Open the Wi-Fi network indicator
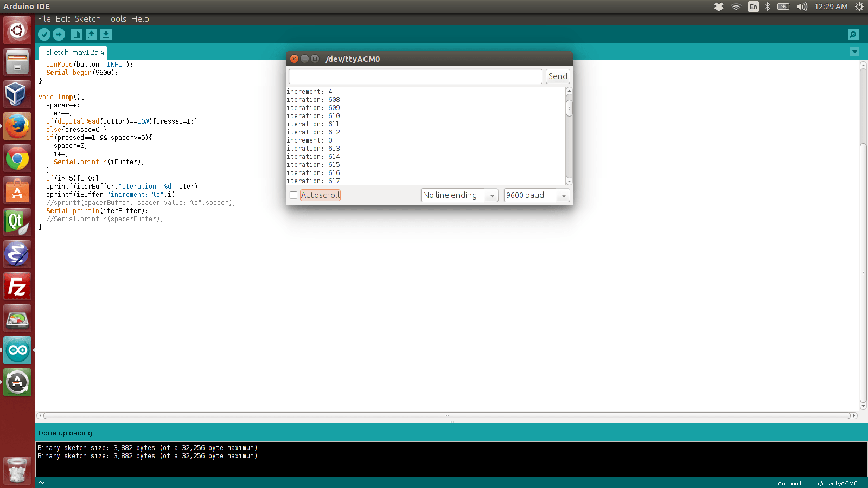 click(x=736, y=7)
